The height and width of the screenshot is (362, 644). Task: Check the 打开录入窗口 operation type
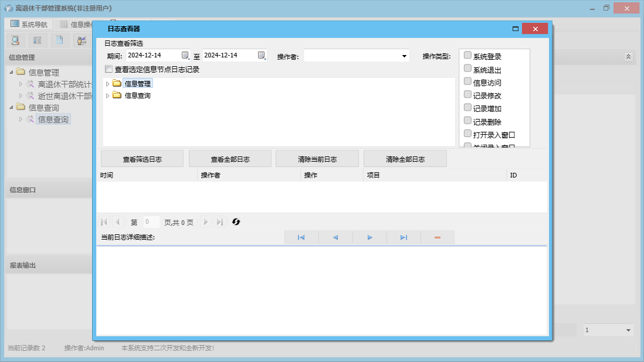pyautogui.click(x=467, y=134)
